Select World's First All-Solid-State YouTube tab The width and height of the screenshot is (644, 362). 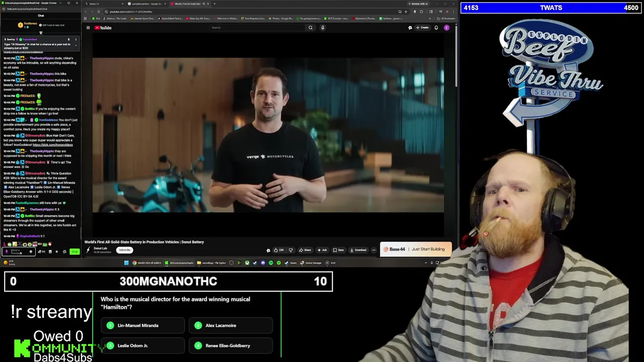(189, 4)
